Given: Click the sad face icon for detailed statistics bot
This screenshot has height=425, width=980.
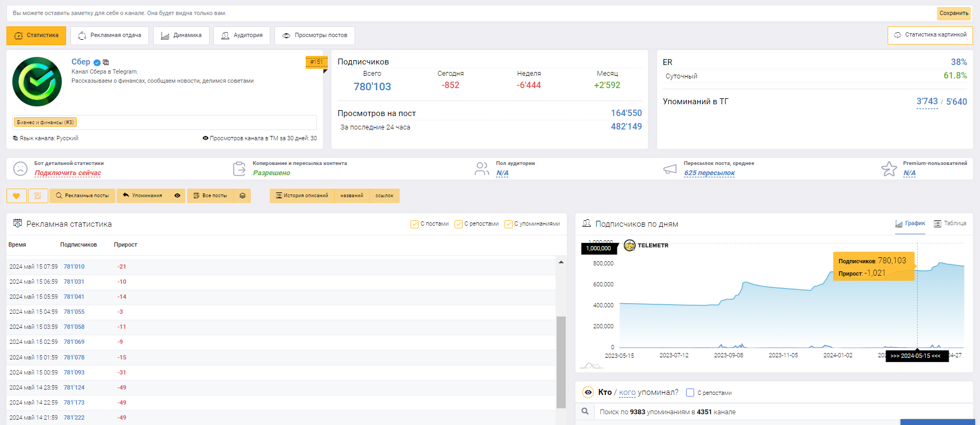Looking at the screenshot, I should tap(20, 169).
